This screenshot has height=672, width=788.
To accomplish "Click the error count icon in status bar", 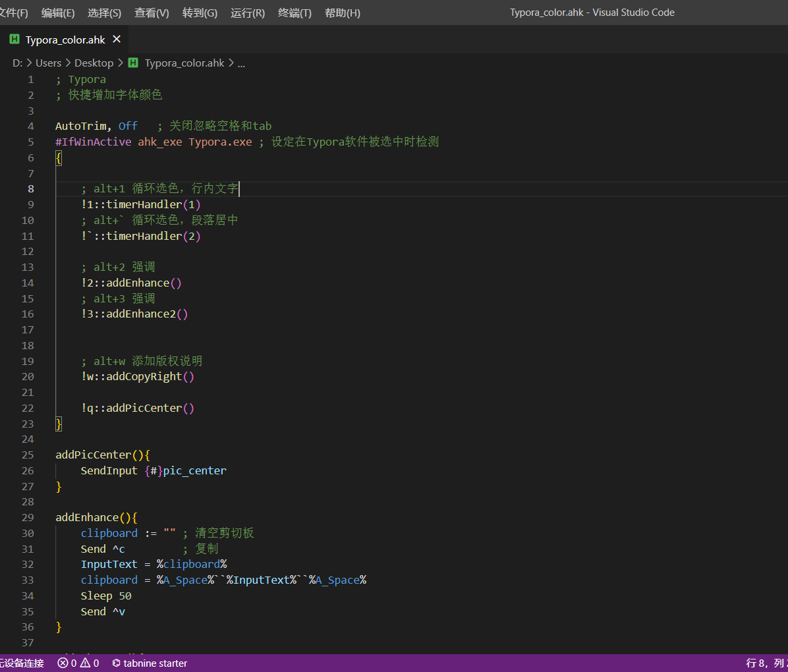I will tap(63, 663).
